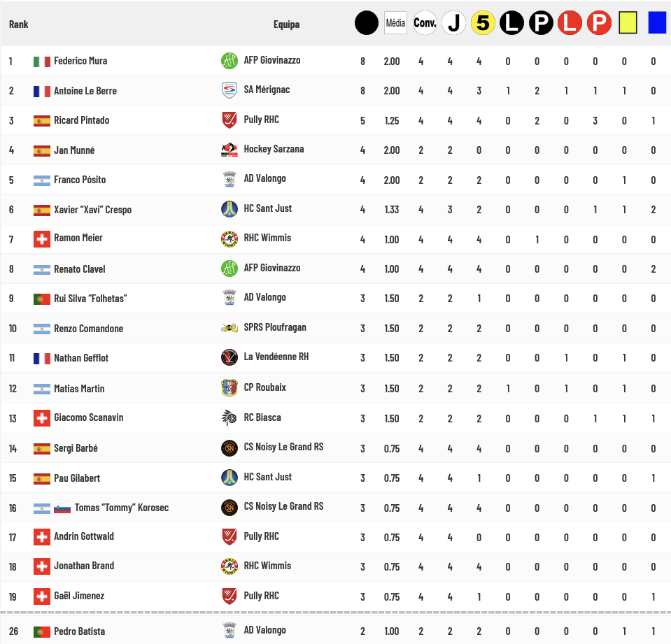The image size is (671, 644).
Task: Click the RC Biasca club logo
Action: (x=229, y=417)
